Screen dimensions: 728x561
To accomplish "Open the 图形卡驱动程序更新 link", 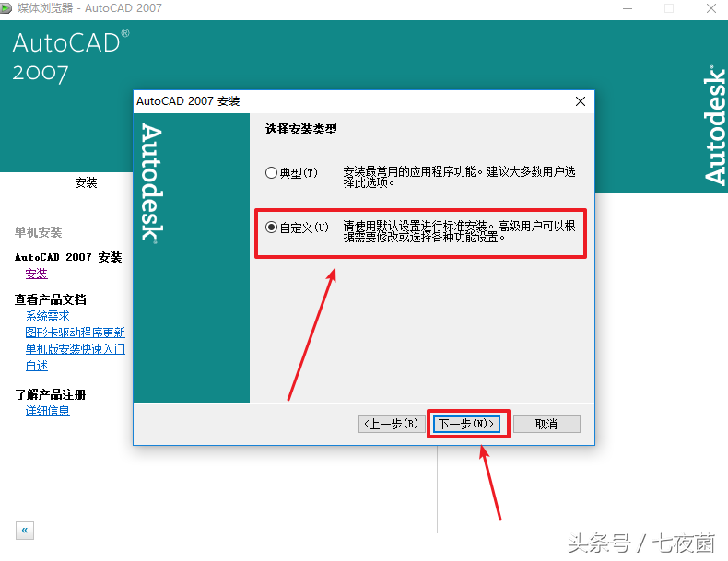I will coord(76,333).
